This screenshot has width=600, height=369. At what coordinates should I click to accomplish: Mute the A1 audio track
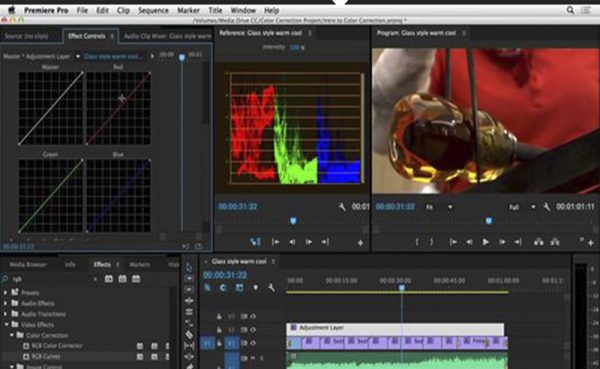(253, 358)
